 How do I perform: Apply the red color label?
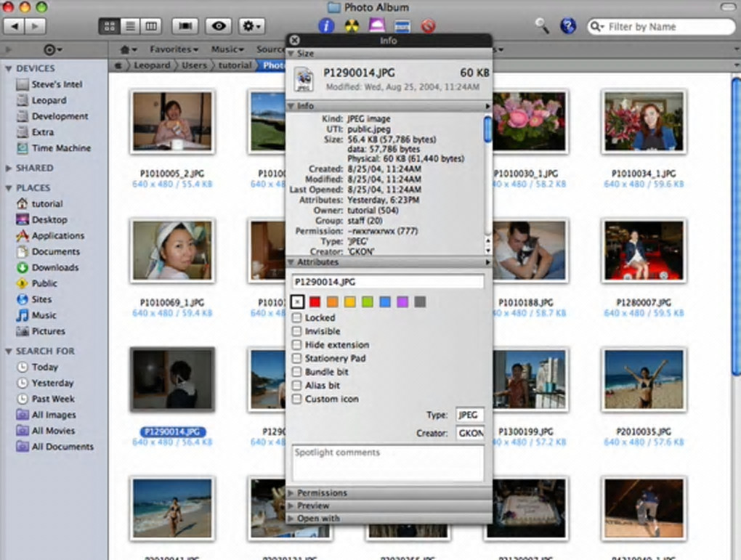pyautogui.click(x=315, y=301)
